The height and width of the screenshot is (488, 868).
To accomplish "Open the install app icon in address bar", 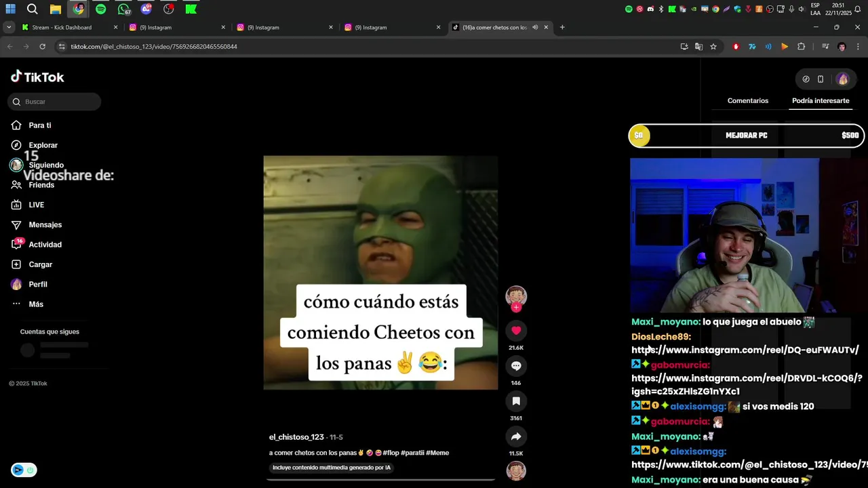I will [x=684, y=47].
